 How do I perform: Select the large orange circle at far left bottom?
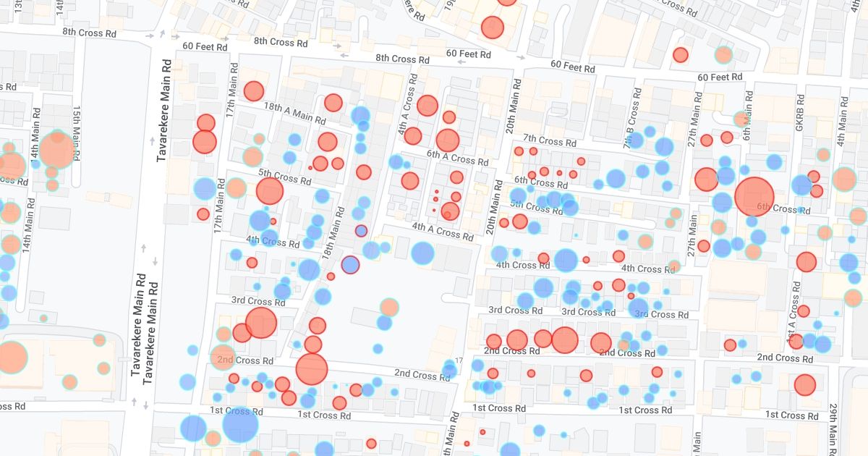[x=12, y=357]
